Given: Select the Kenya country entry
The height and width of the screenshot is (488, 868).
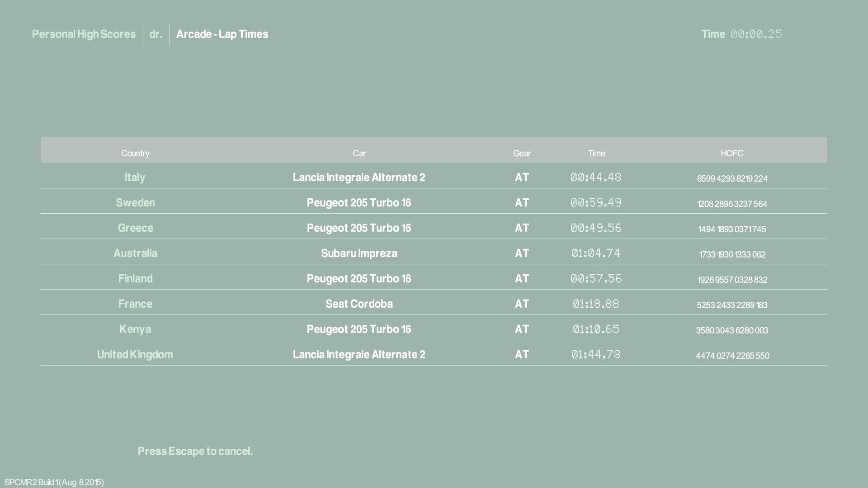Looking at the screenshot, I should [135, 329].
